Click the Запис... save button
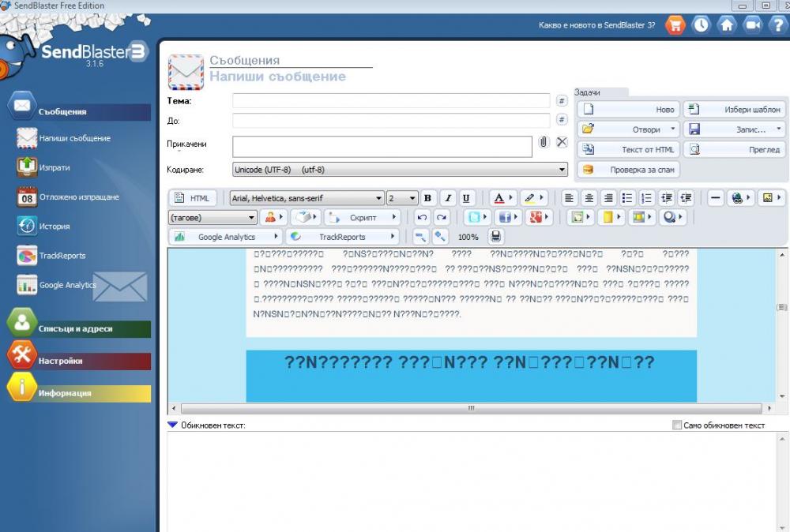Screen dimensions: 790x532 735,129
